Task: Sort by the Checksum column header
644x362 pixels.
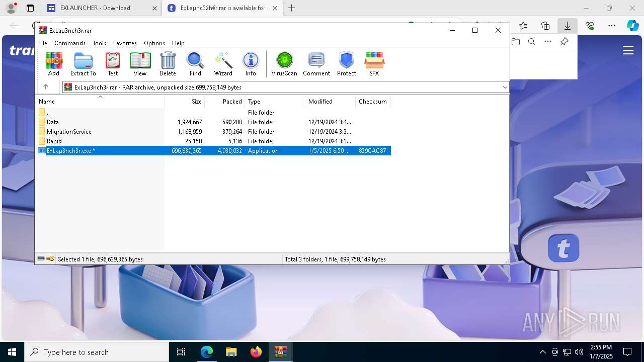Action: pyautogui.click(x=373, y=102)
